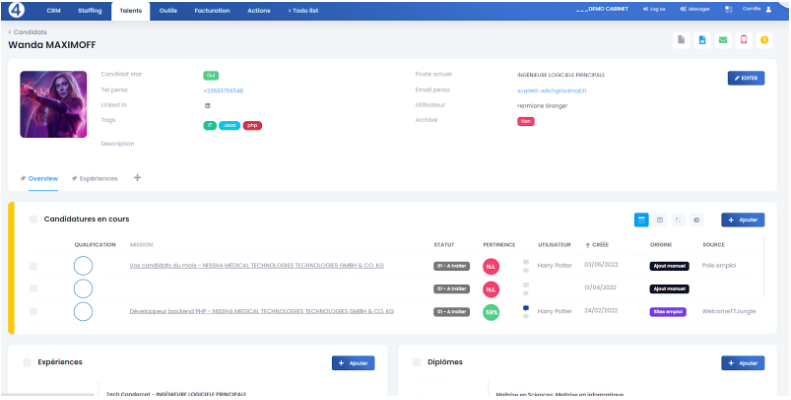Tick checkbox for Vos candidats du mois row
Image resolution: width=791 pixels, height=400 pixels.
33,266
